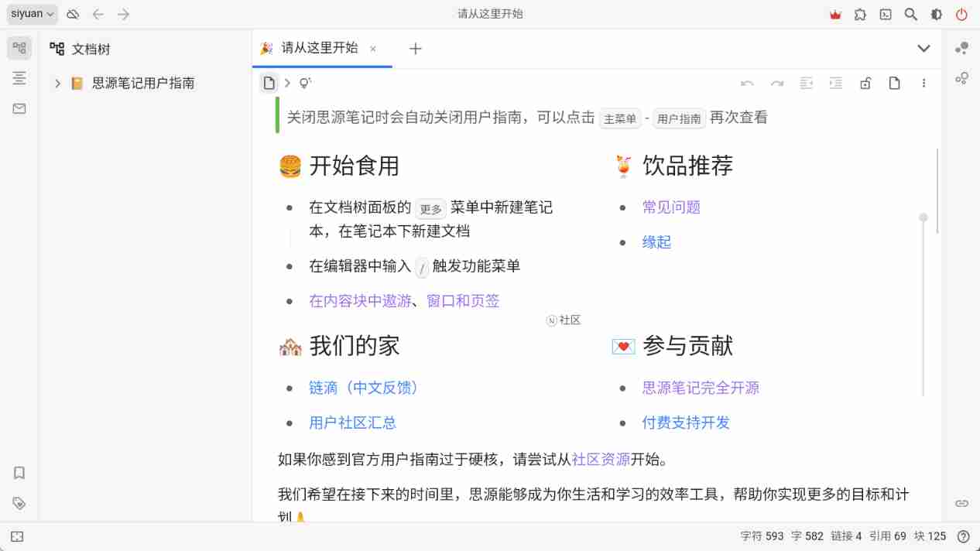Toggle light/dark appearance mode
Viewport: 980px width, 551px height.
tap(936, 14)
